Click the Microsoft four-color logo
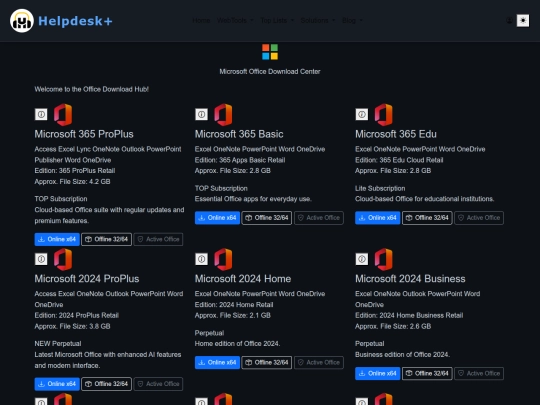 (270, 52)
